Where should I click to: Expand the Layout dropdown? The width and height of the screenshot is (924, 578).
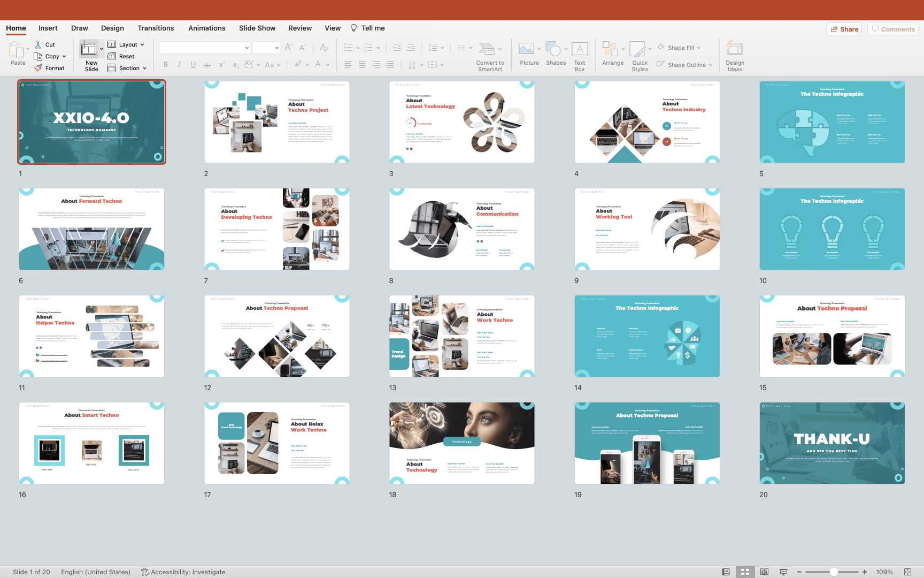point(127,44)
